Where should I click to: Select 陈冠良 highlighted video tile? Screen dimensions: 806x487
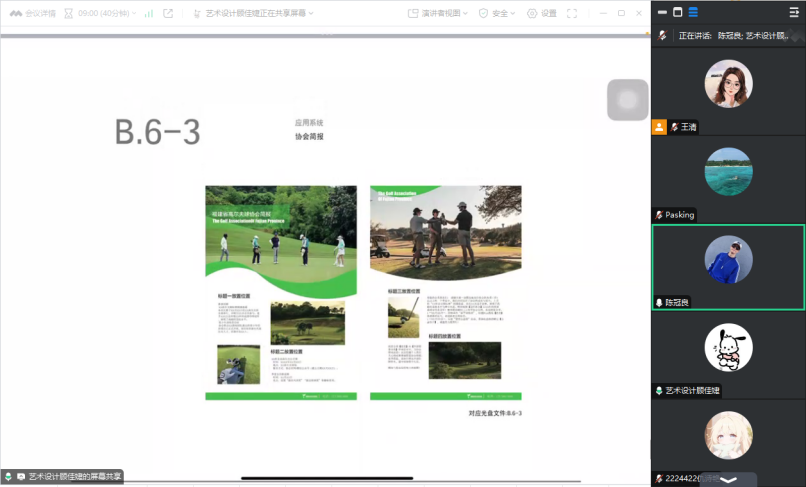728,266
